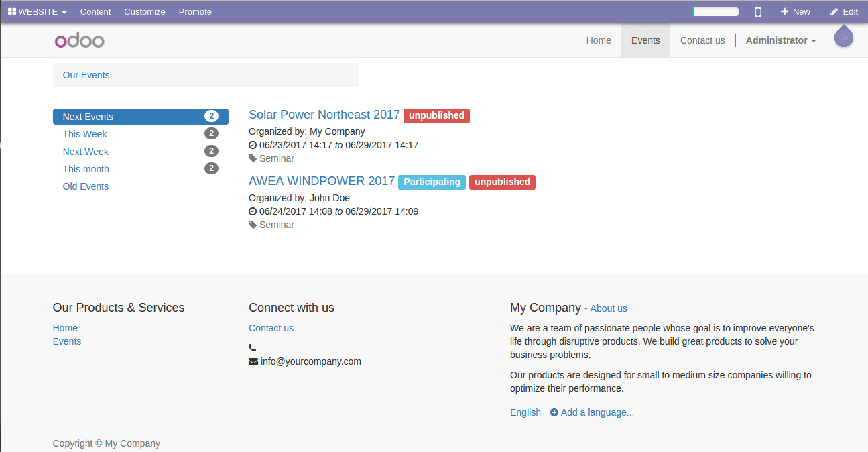Open the footer Contact us link
This screenshot has height=452, width=868.
pos(271,328)
